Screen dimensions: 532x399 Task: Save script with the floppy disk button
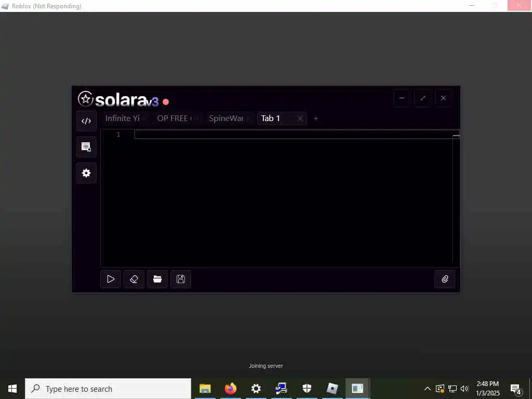pos(181,279)
